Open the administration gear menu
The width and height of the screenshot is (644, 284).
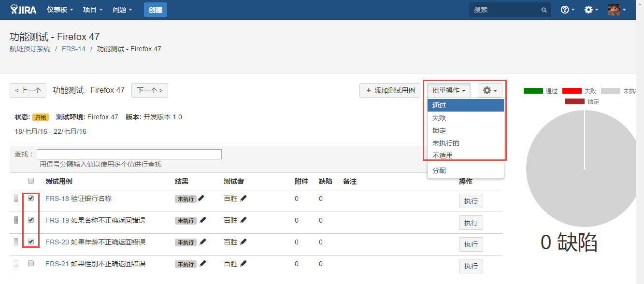pyautogui.click(x=591, y=10)
